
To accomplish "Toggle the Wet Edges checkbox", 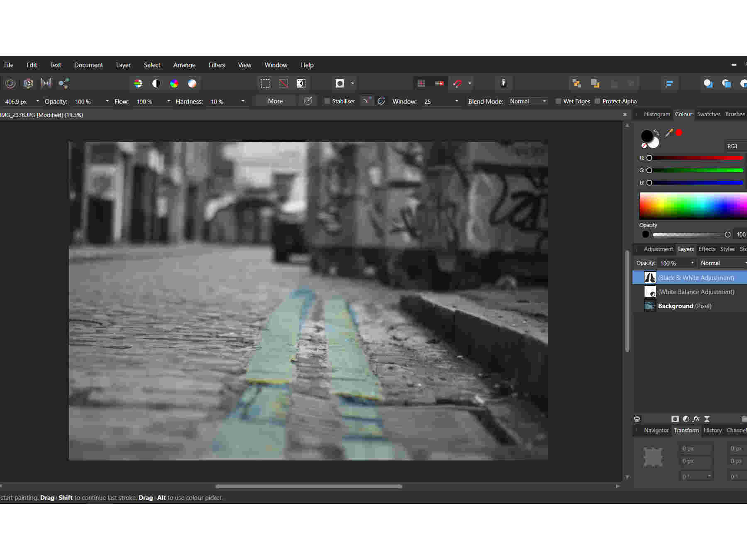I will pyautogui.click(x=558, y=101).
